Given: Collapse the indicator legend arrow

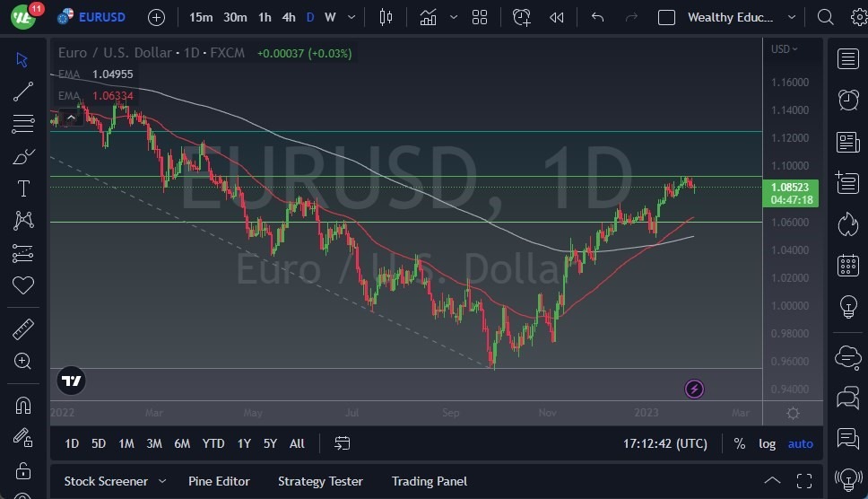Looking at the screenshot, I should pyautogui.click(x=71, y=118).
